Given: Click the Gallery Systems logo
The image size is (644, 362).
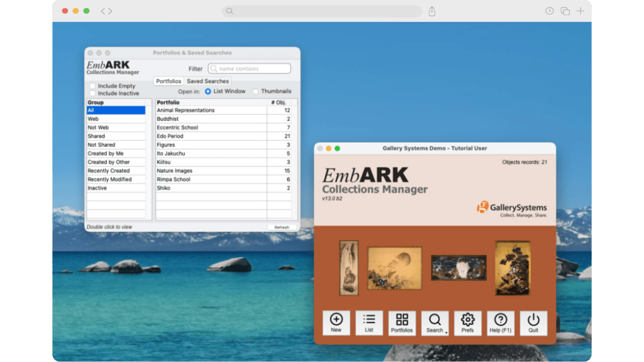Looking at the screenshot, I should point(512,209).
